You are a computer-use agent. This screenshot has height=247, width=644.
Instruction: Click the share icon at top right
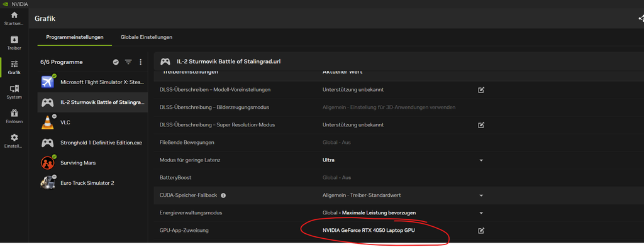tap(641, 18)
